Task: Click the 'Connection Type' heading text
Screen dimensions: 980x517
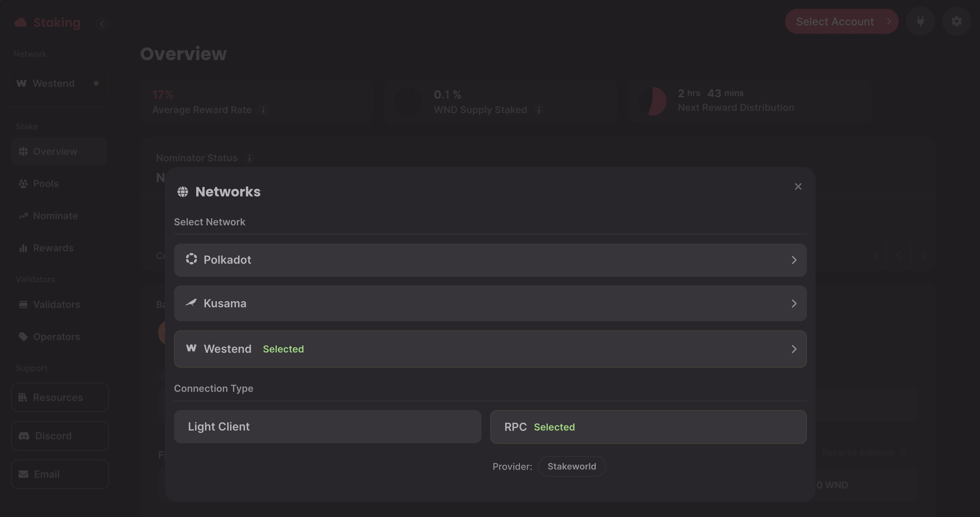Action: (x=213, y=389)
